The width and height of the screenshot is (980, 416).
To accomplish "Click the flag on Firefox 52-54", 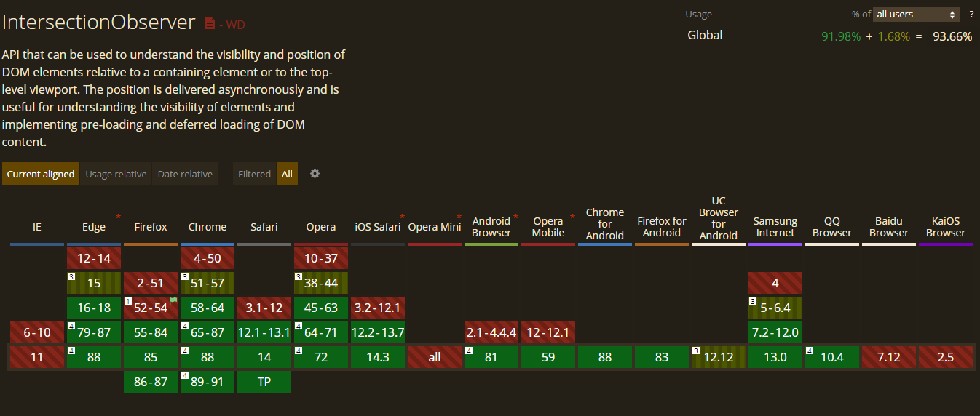I will pyautogui.click(x=173, y=300).
